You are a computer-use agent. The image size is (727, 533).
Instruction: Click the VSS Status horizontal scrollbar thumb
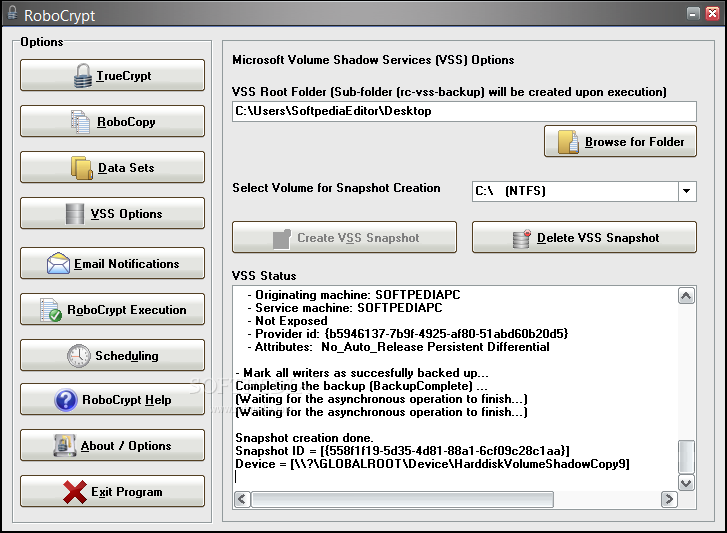click(x=402, y=499)
